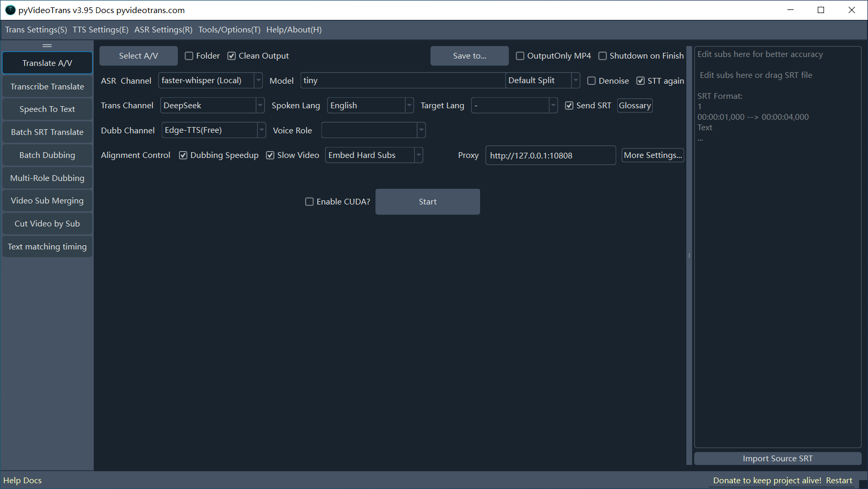The height and width of the screenshot is (489, 868).
Task: Click the Select A/V button
Action: 138,56
